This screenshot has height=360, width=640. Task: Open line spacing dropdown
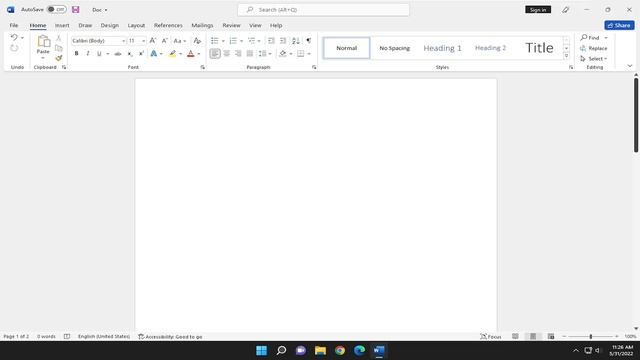(x=265, y=53)
